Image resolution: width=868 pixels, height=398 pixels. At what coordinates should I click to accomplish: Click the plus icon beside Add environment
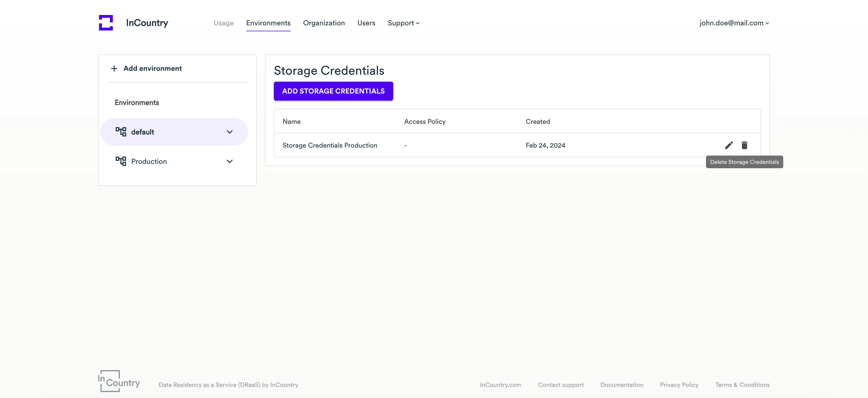click(114, 68)
